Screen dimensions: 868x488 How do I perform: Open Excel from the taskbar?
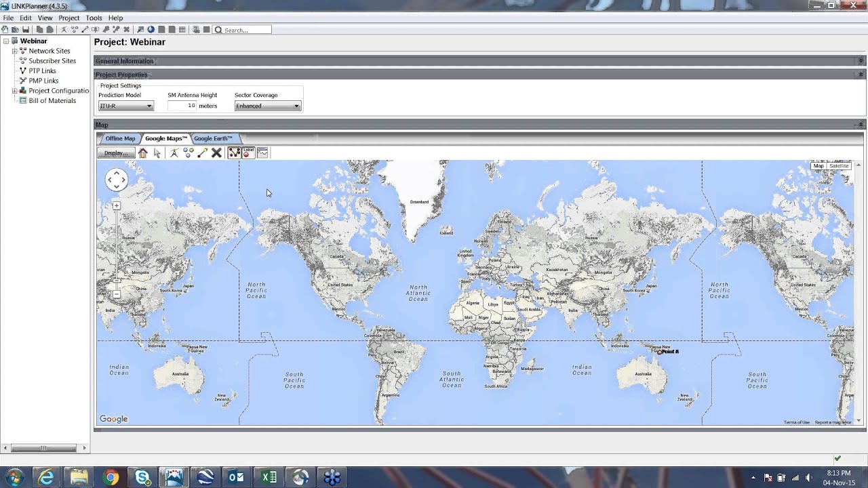pos(269,477)
